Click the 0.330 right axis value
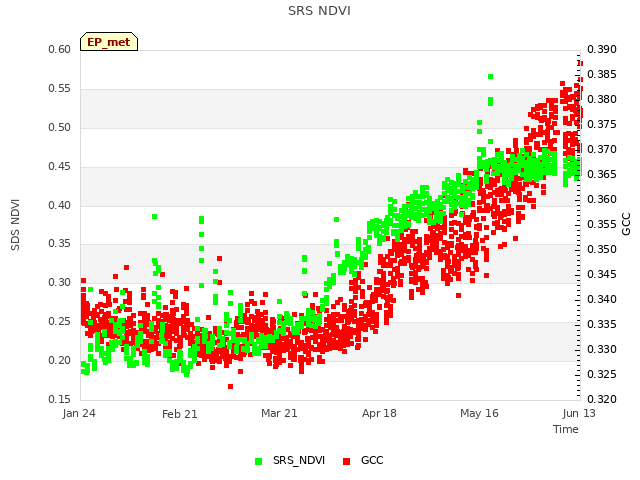This screenshot has height=480, width=640. point(602,349)
